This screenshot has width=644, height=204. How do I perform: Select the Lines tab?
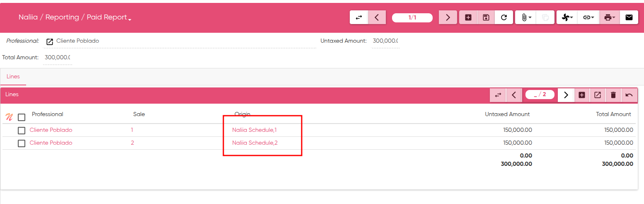click(x=13, y=77)
